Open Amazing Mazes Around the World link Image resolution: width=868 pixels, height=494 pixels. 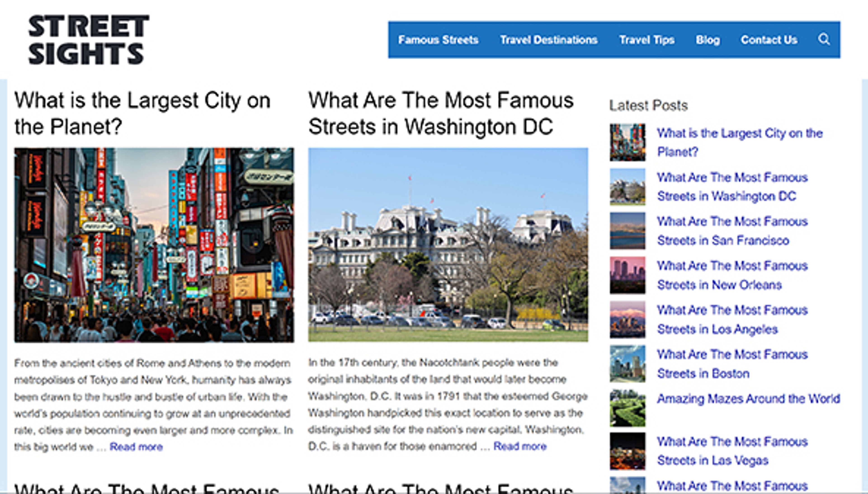click(x=748, y=398)
